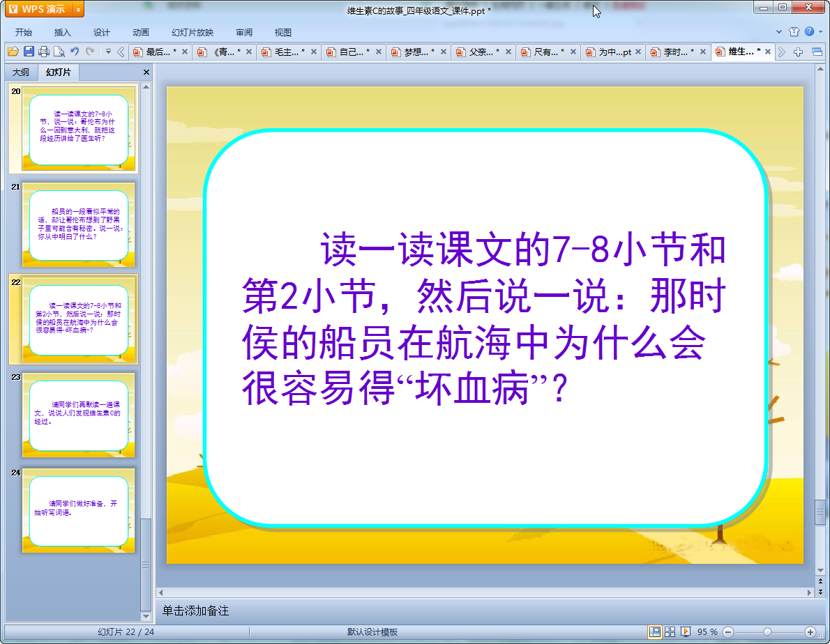
Task: Click the Save icon in quick toolbar
Action: [x=29, y=52]
